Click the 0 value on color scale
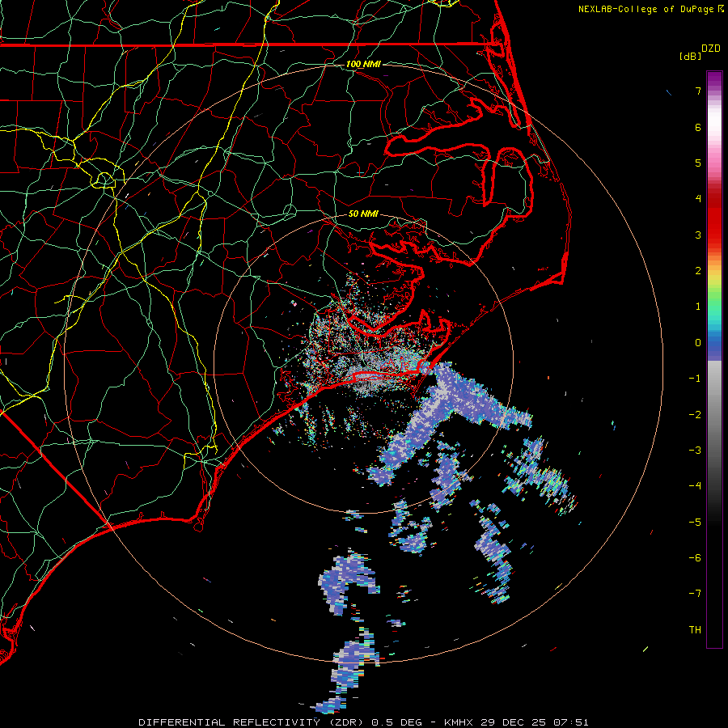This screenshot has height=728, width=728. pyautogui.click(x=698, y=343)
